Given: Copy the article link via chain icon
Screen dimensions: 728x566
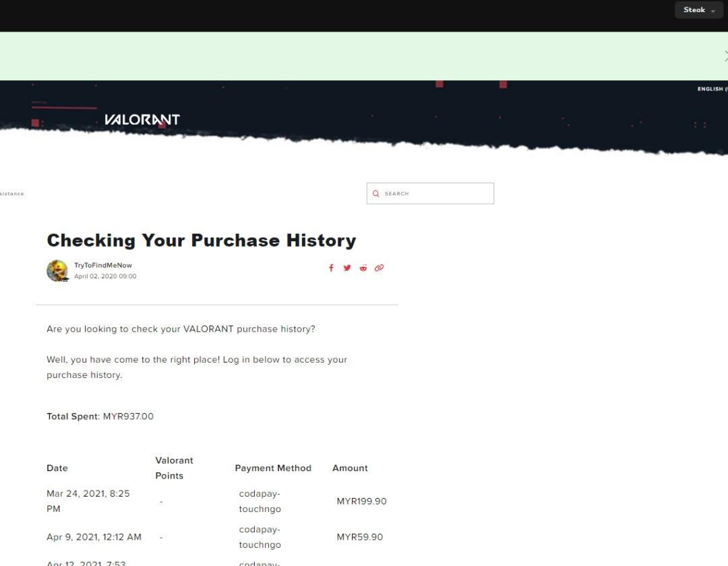Looking at the screenshot, I should pyautogui.click(x=380, y=268).
